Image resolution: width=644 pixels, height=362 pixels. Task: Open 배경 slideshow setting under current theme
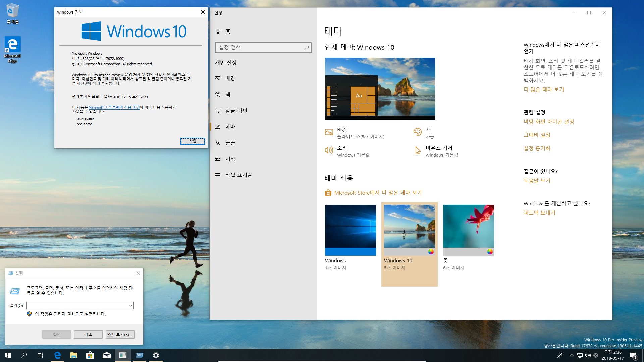[355, 133]
